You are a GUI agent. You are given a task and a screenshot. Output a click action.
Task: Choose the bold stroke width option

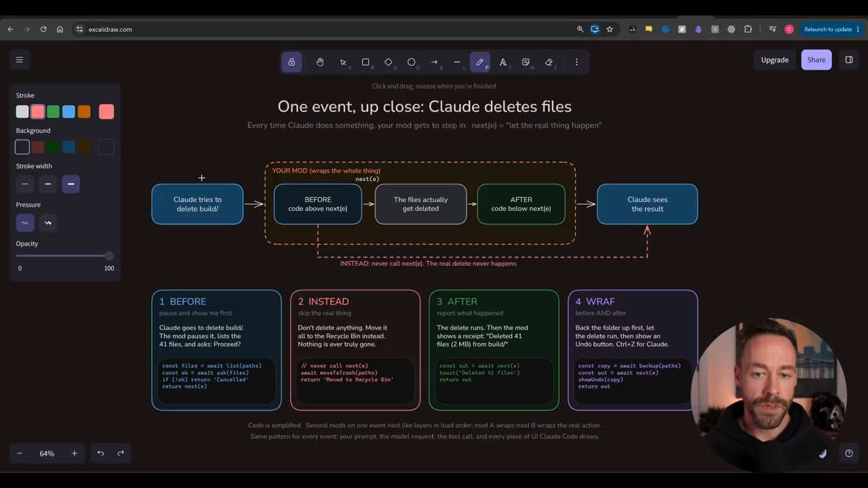click(x=47, y=184)
